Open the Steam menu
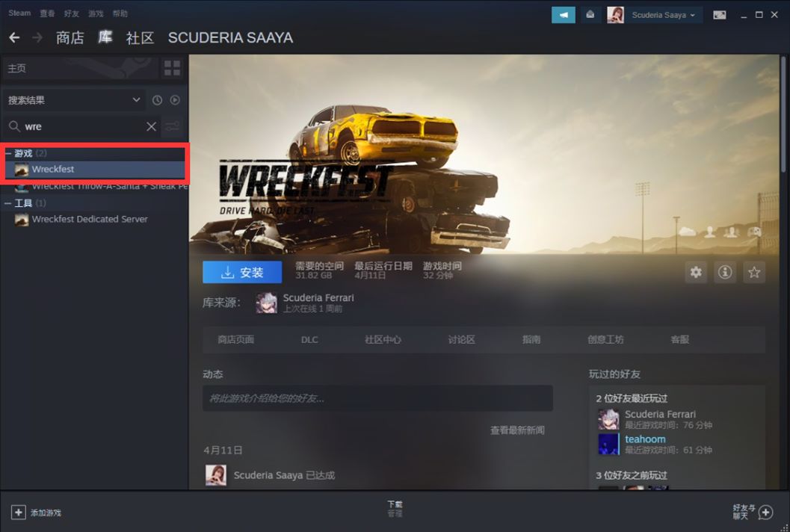 pyautogui.click(x=19, y=13)
